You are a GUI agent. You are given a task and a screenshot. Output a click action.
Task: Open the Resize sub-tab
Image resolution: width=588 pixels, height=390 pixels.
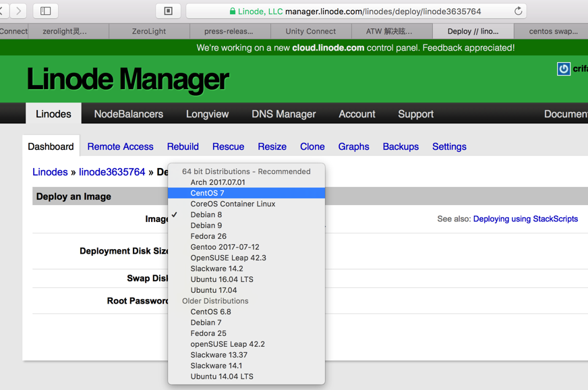coord(272,146)
